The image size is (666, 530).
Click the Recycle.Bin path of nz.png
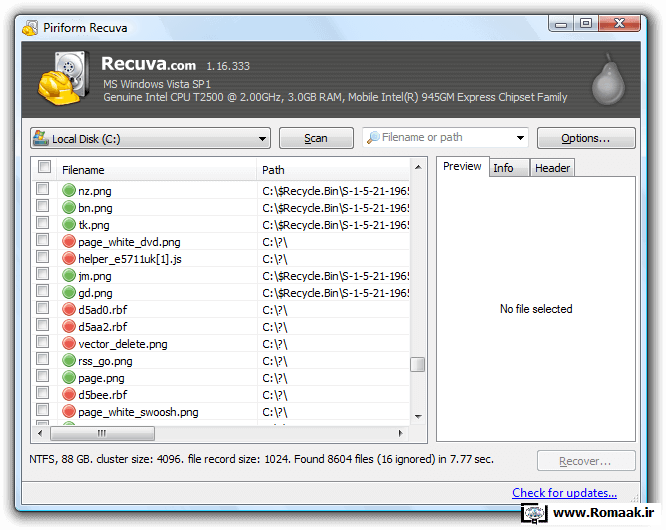pyautogui.click(x=336, y=191)
